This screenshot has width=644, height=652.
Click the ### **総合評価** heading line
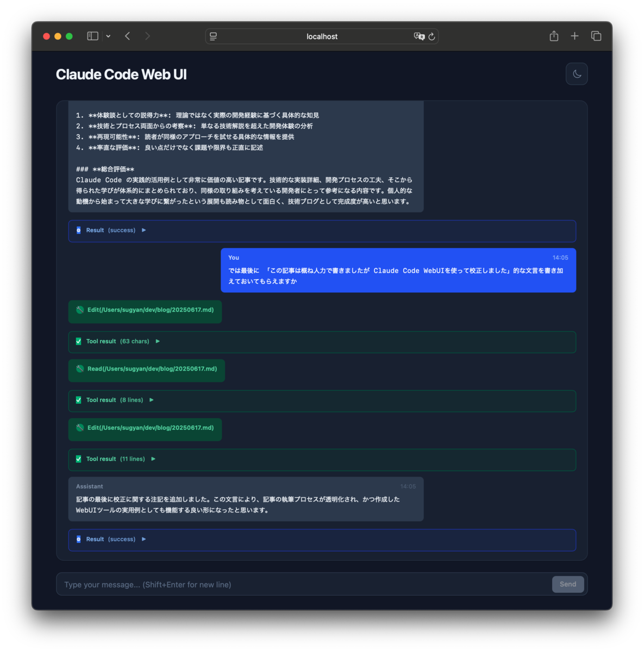point(105,169)
